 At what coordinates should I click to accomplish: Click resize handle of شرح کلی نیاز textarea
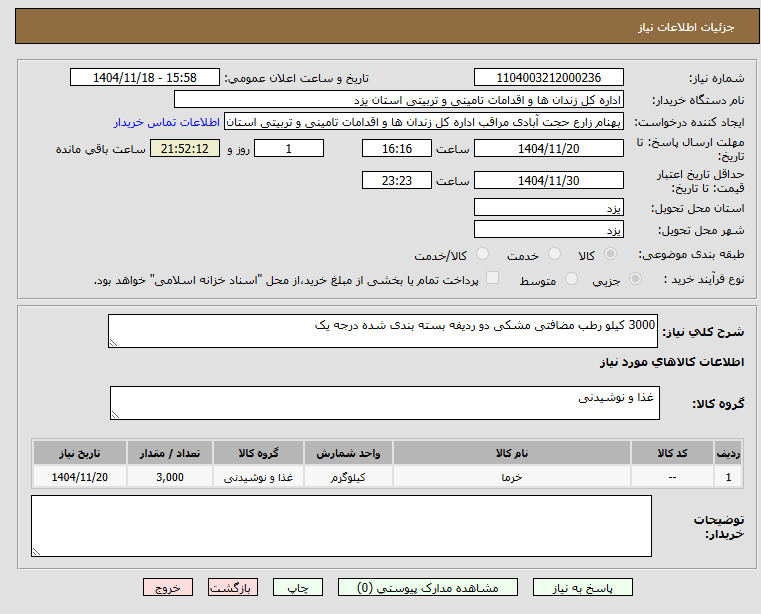pyautogui.click(x=113, y=343)
